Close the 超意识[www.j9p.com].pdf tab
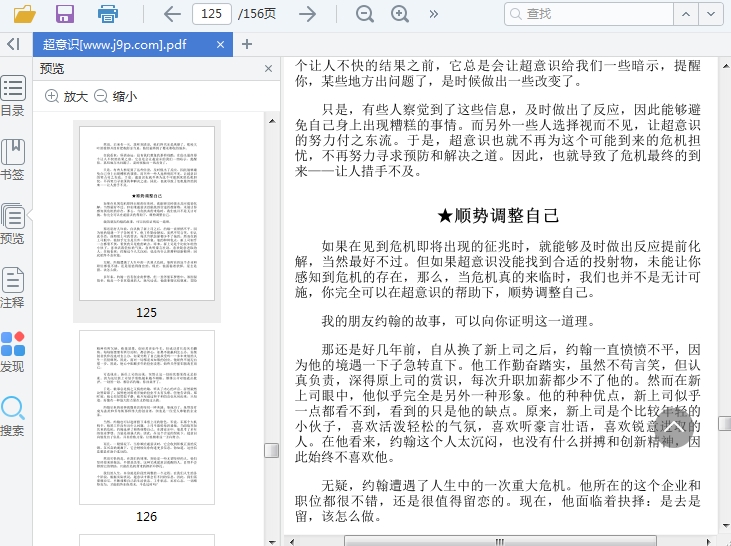The image size is (731, 546). [x=221, y=44]
